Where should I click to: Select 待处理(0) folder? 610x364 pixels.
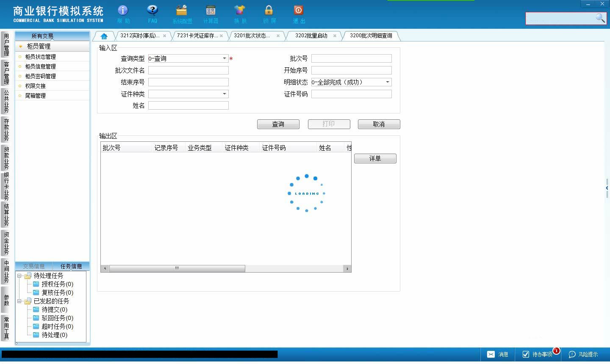pyautogui.click(x=50, y=335)
